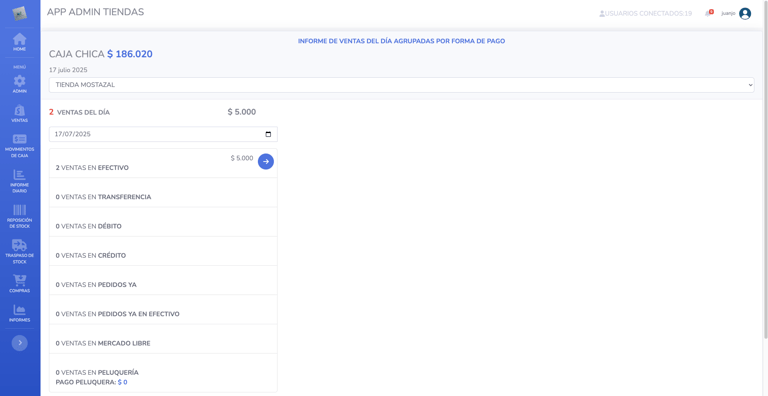Click the CAJA CHICA $ 186.020 amount
Image resolution: width=768 pixels, height=396 pixels.
point(130,54)
